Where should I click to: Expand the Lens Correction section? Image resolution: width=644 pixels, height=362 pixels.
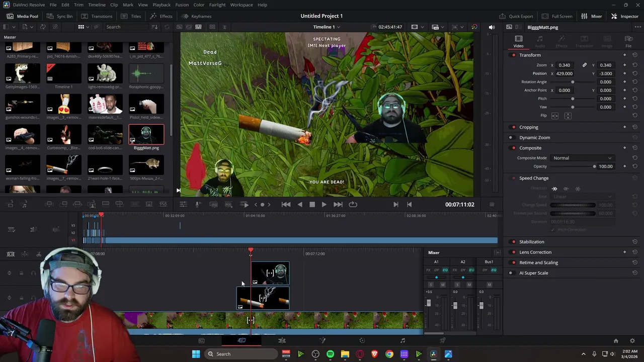535,252
